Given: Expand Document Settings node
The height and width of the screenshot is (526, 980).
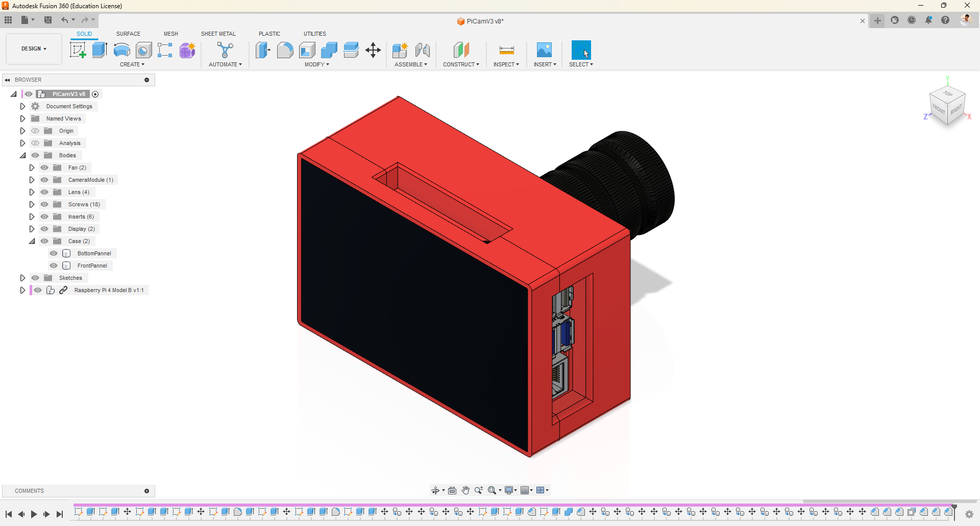Looking at the screenshot, I should coord(22,106).
